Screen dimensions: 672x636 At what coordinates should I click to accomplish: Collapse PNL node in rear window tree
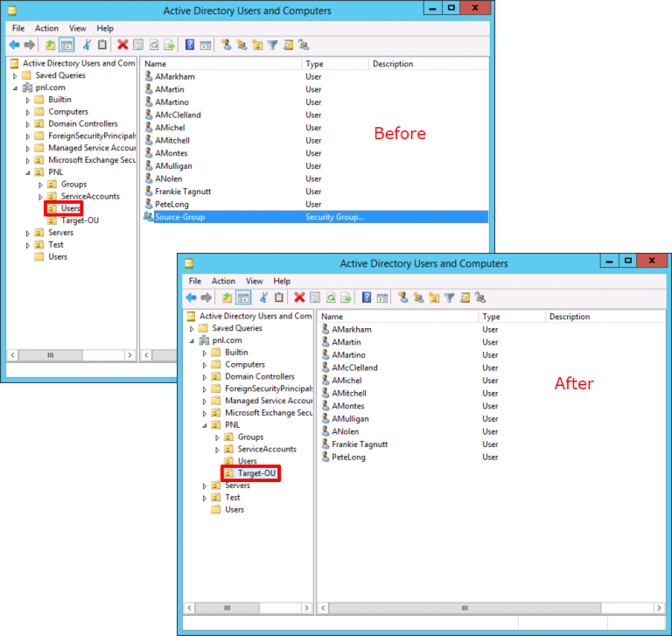(x=28, y=172)
